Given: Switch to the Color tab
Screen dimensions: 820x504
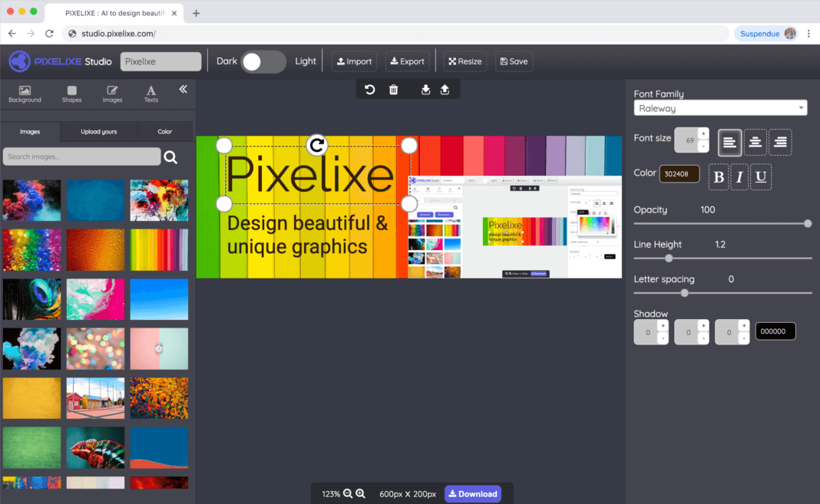Looking at the screenshot, I should point(163,131).
